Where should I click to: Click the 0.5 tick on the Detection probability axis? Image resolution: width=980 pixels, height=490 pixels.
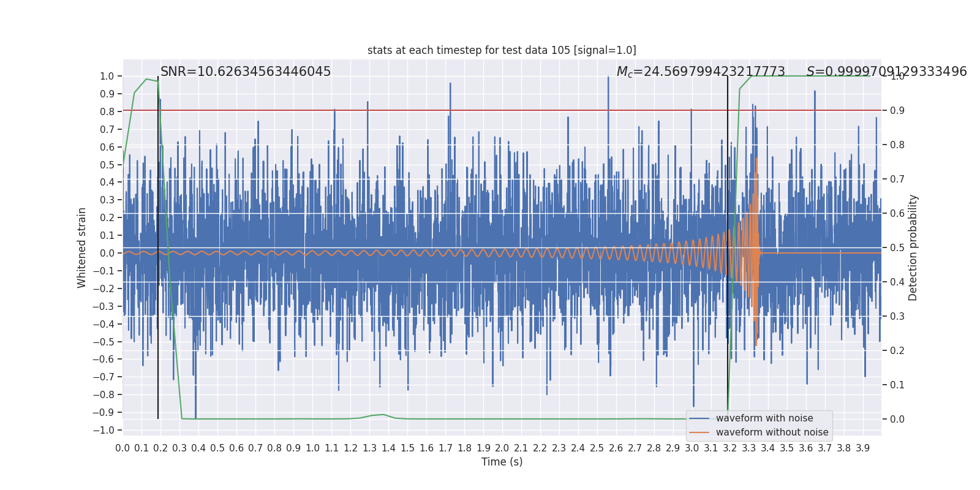897,248
